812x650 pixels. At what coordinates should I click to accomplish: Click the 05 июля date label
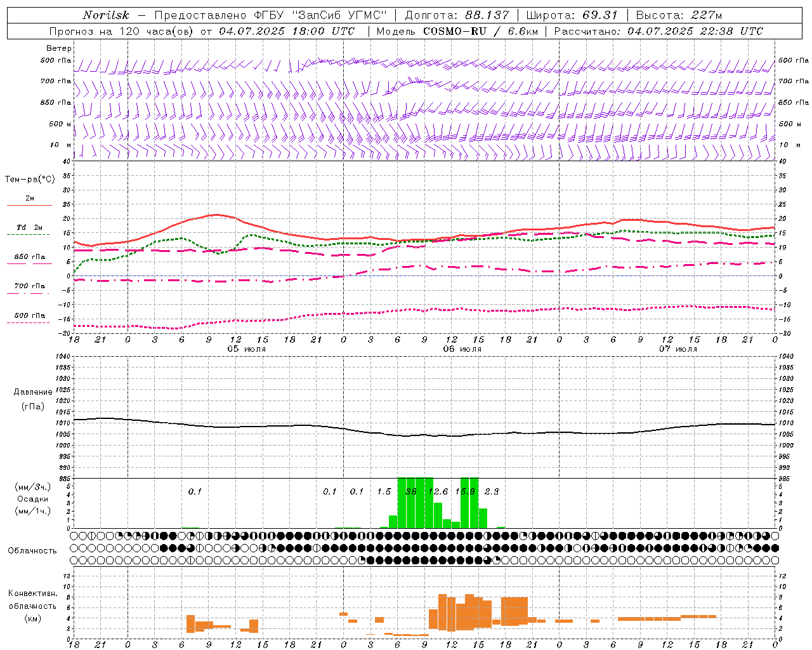pos(247,349)
